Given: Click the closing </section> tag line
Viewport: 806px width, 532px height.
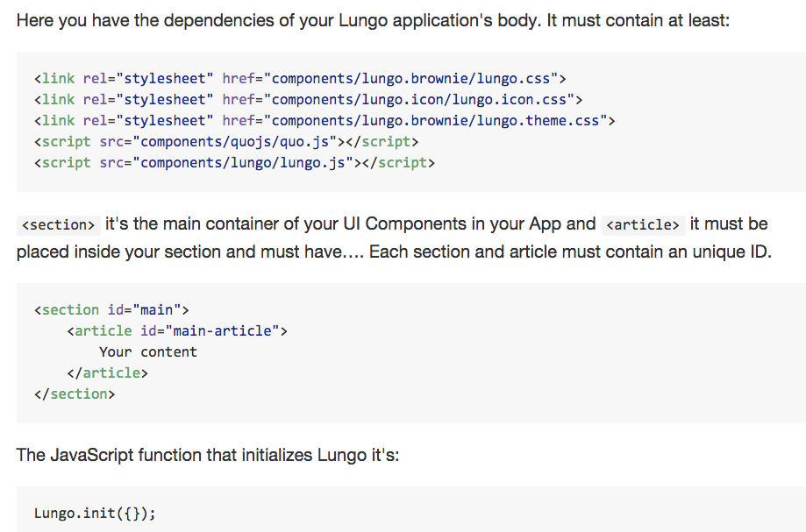Looking at the screenshot, I should [75, 394].
